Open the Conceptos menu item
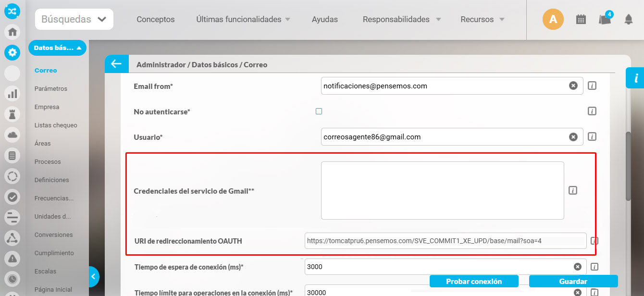The height and width of the screenshot is (296, 644). [155, 19]
